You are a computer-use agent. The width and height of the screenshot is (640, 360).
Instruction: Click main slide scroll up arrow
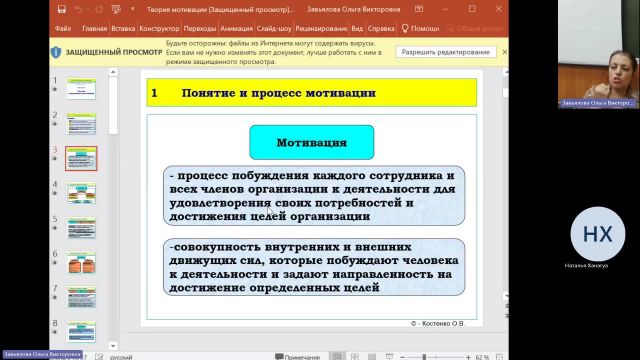506,72
